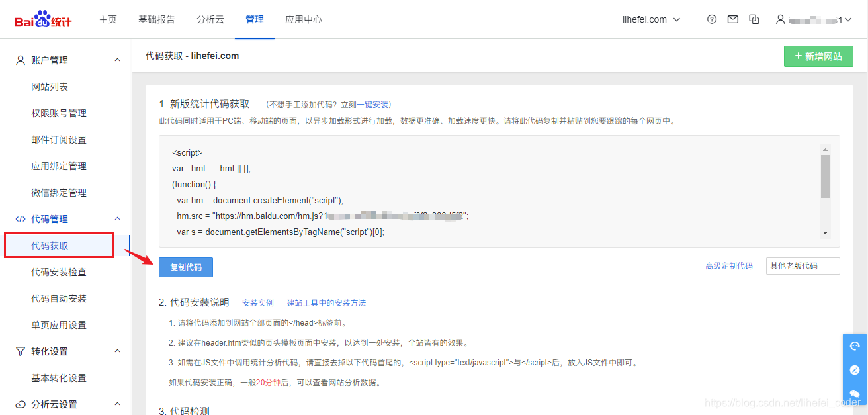This screenshot has width=868, height=415.
Task: Open the 其他老版代码 dropdown
Action: (803, 266)
